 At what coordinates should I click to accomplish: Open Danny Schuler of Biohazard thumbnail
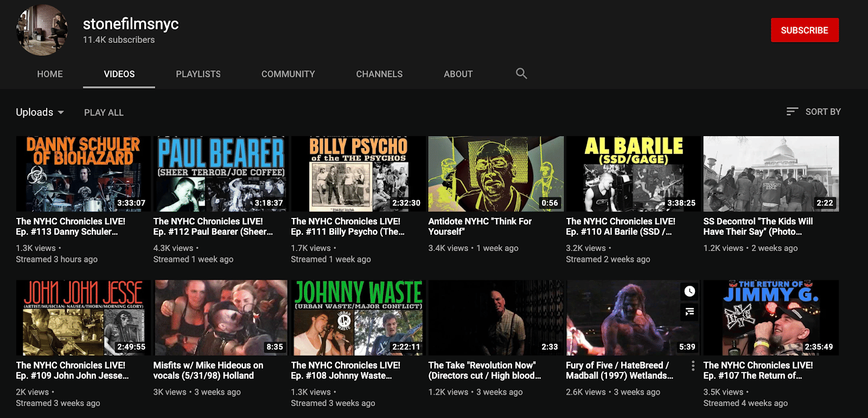coord(84,174)
